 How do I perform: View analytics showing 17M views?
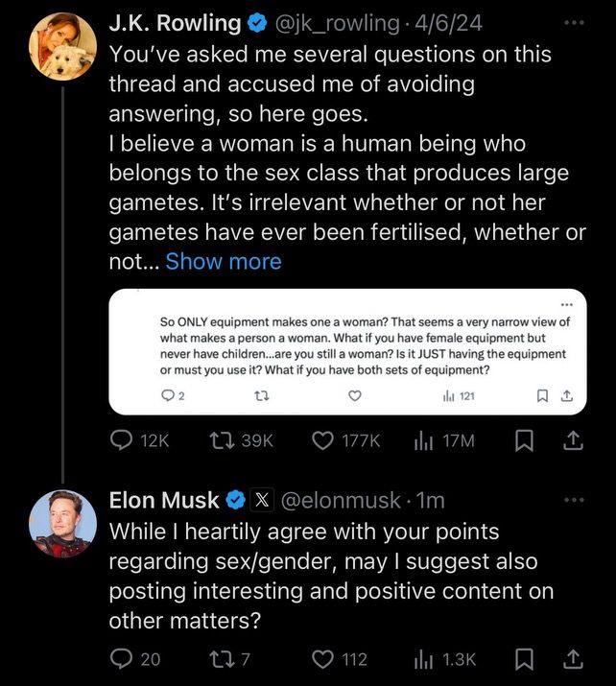[x=423, y=440]
